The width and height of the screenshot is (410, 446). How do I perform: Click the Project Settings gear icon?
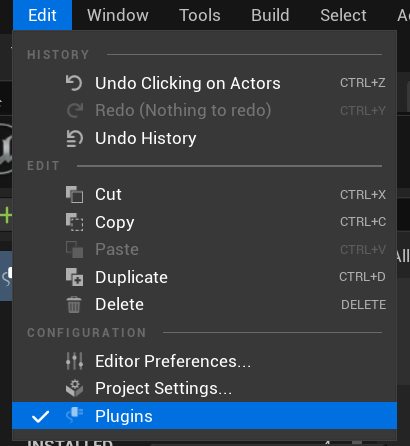(74, 388)
